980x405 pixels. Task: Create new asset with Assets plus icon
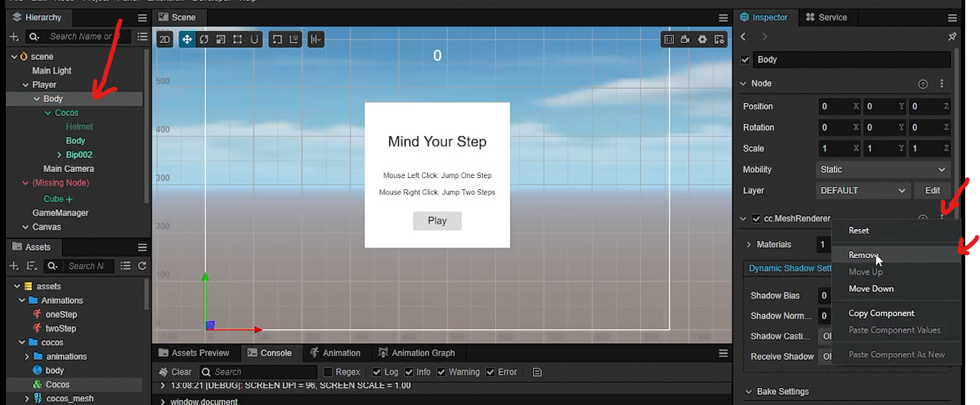pos(14,266)
